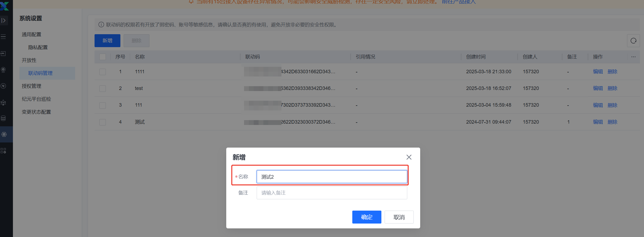Click the name cell test in row 2
The image size is (644, 237).
[139, 88]
